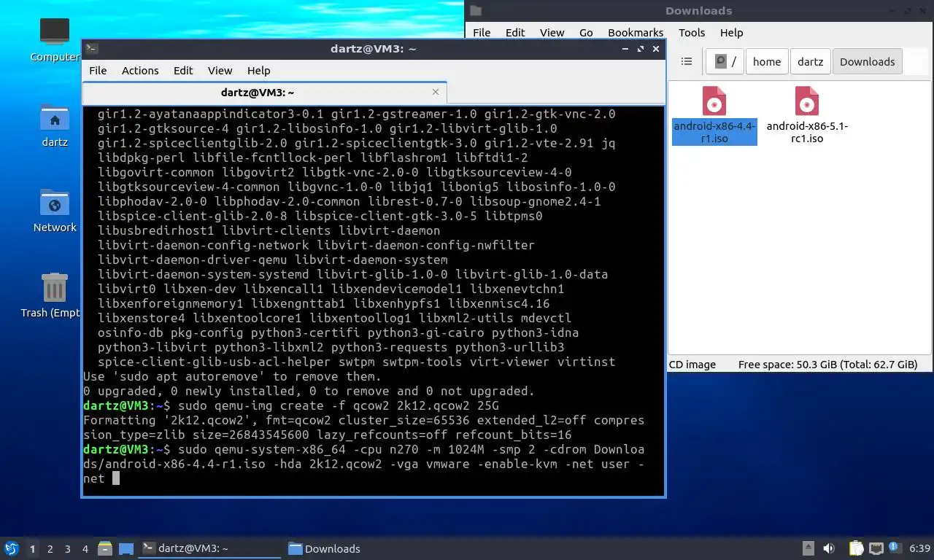Viewport: 934px width, 560px height.
Task: Open the clipboard manager tray icon
Action: point(856,548)
